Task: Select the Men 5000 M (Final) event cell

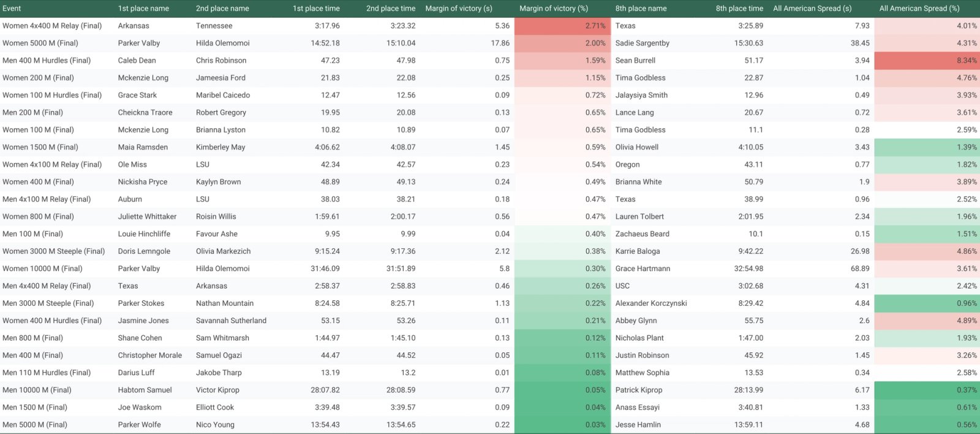Action: (x=35, y=424)
